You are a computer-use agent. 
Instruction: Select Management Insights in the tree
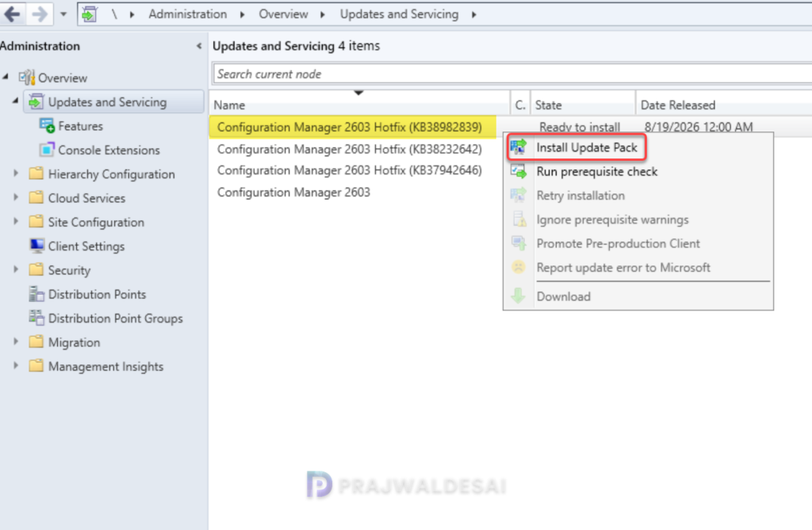(105, 367)
